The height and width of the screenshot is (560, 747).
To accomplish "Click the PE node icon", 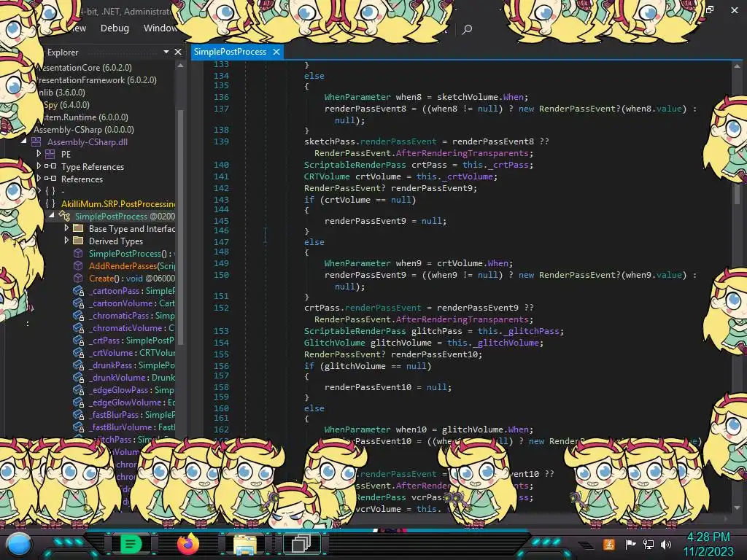I will pos(50,154).
